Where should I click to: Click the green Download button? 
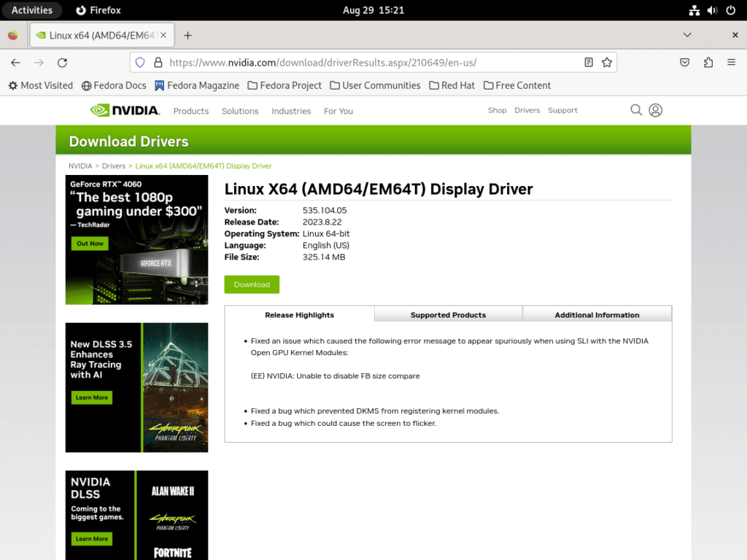click(x=251, y=284)
